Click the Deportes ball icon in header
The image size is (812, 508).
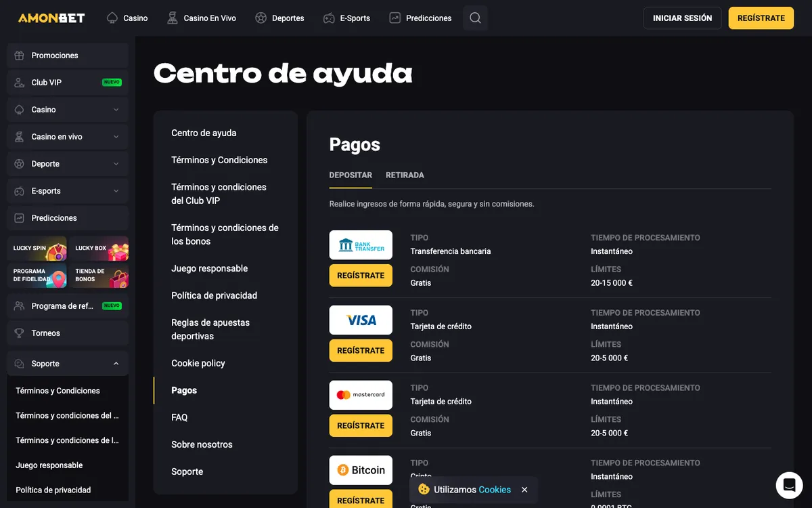(261, 18)
